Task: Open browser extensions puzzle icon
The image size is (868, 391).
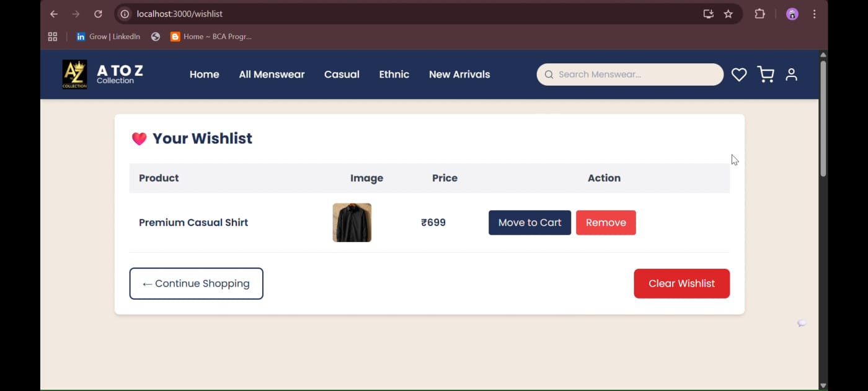Action: 759,14
